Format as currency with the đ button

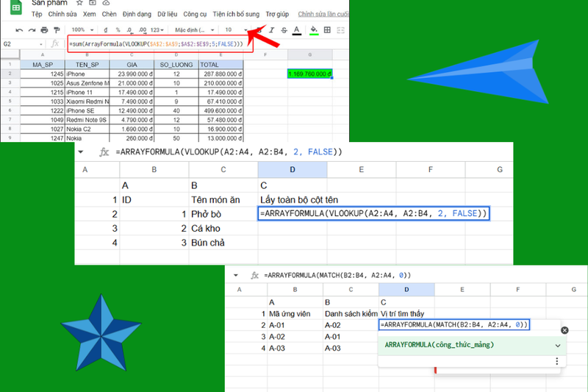[106, 30]
